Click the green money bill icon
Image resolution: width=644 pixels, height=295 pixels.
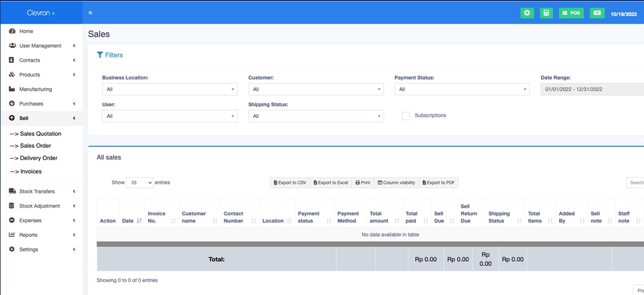(x=597, y=12)
